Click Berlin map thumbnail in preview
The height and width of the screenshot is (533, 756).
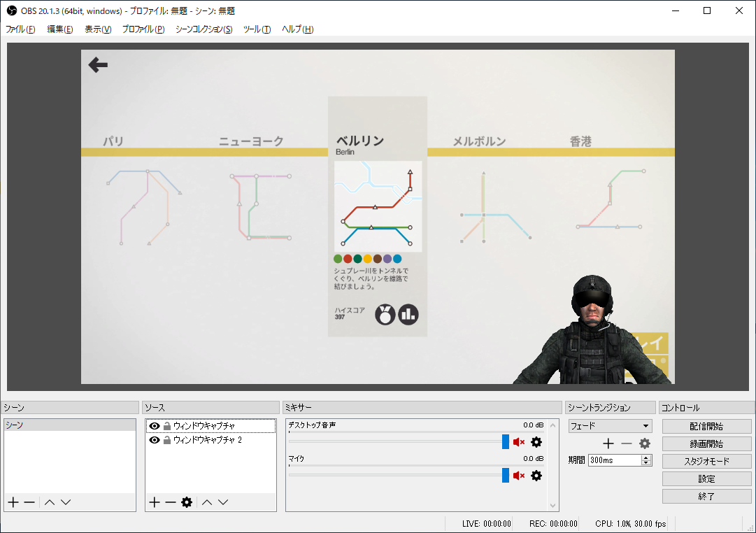[x=378, y=206]
